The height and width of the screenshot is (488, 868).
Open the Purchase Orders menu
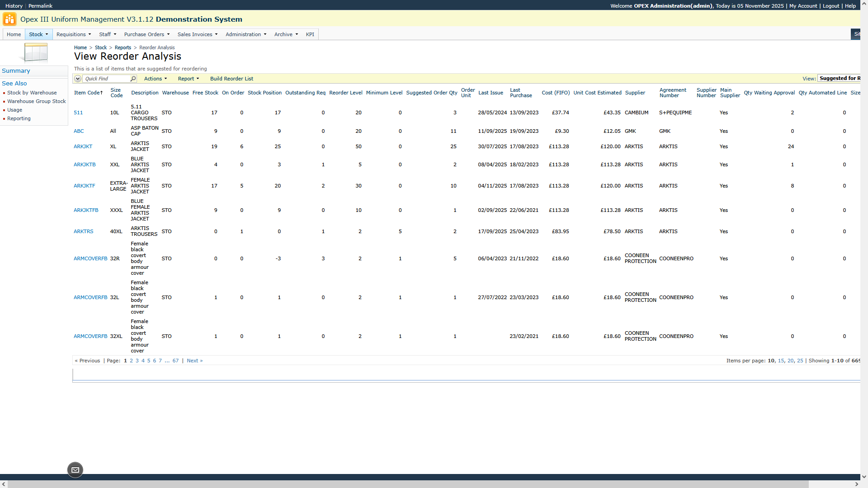tap(146, 34)
